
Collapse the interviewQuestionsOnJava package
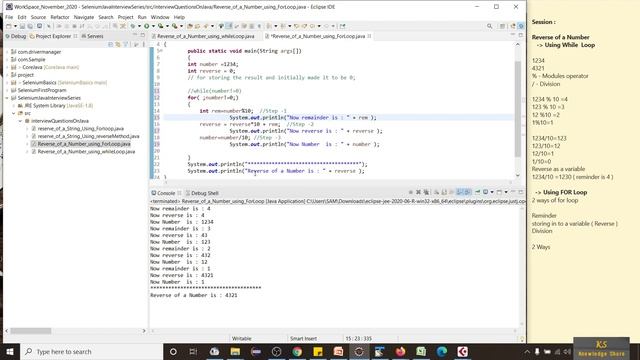click(20, 121)
